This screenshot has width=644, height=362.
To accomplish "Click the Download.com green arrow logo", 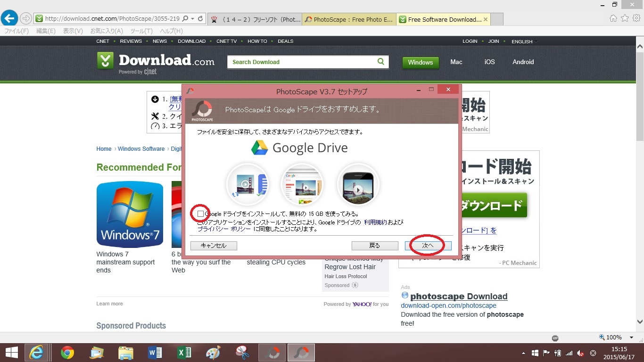I will point(105,61).
